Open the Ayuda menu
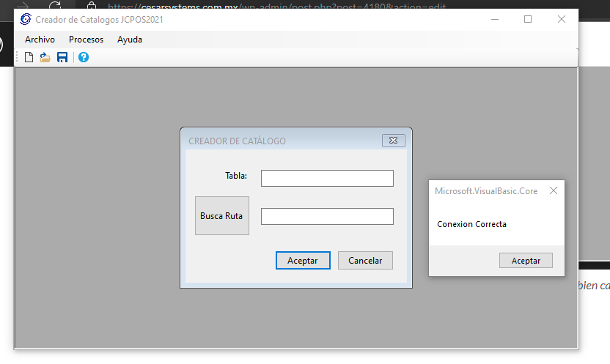The width and height of the screenshot is (610, 364). (130, 40)
